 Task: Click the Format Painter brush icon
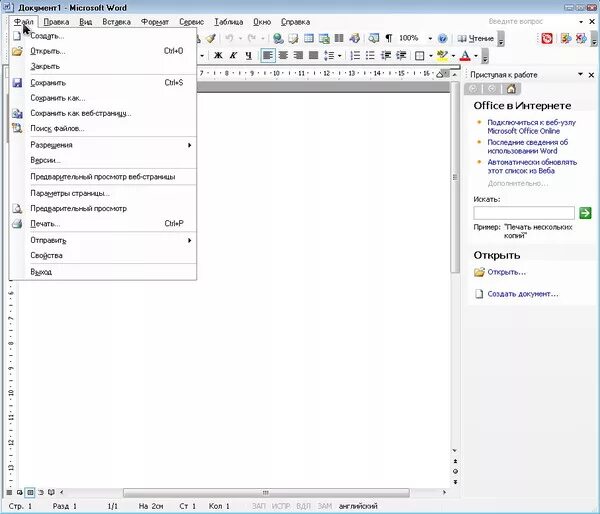(210, 38)
